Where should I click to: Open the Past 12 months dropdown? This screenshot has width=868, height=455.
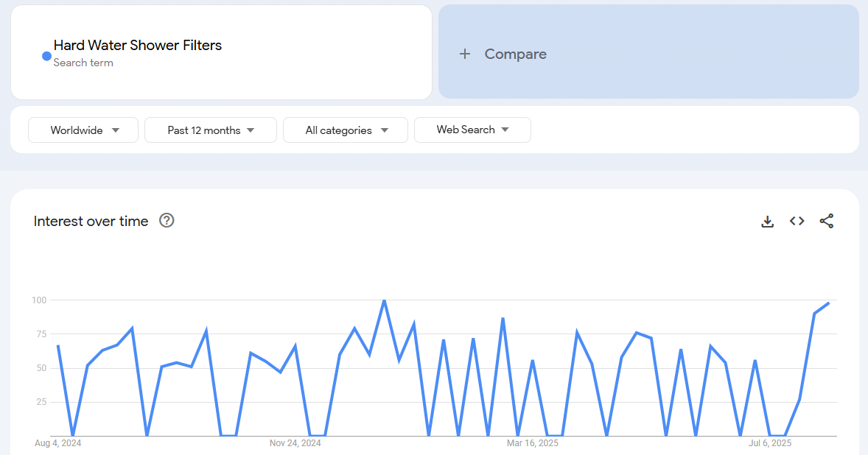pos(211,130)
